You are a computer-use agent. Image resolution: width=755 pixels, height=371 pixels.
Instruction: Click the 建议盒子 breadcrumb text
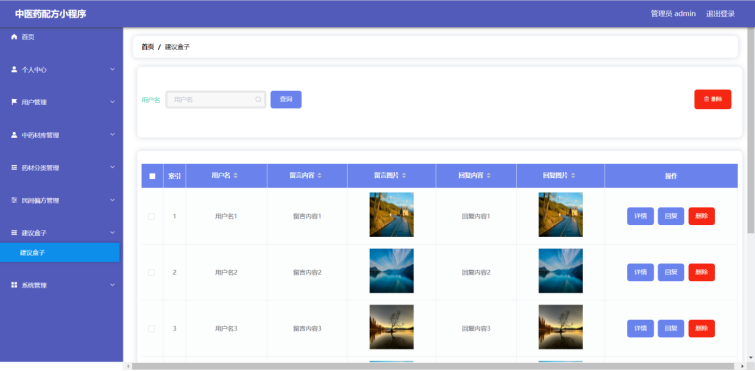point(178,47)
